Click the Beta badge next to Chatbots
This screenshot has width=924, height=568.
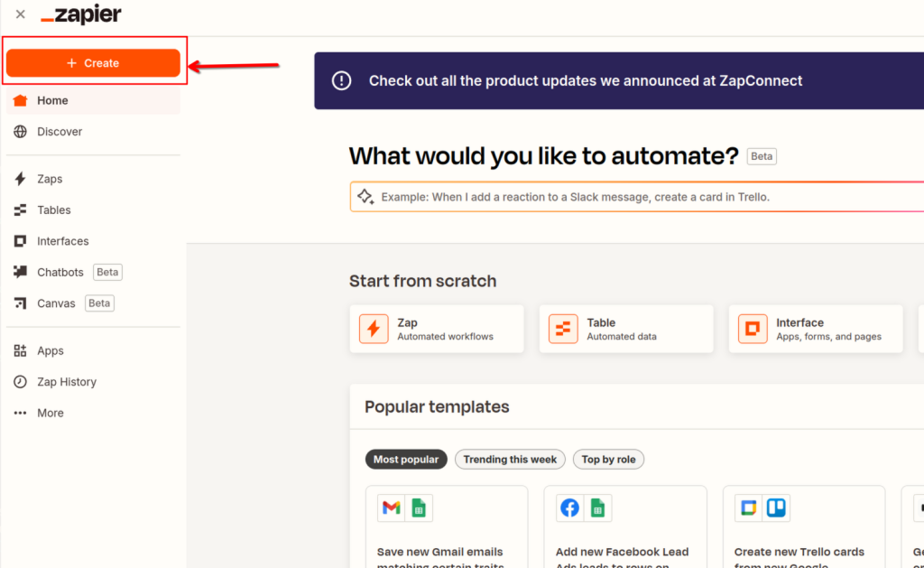coord(107,272)
